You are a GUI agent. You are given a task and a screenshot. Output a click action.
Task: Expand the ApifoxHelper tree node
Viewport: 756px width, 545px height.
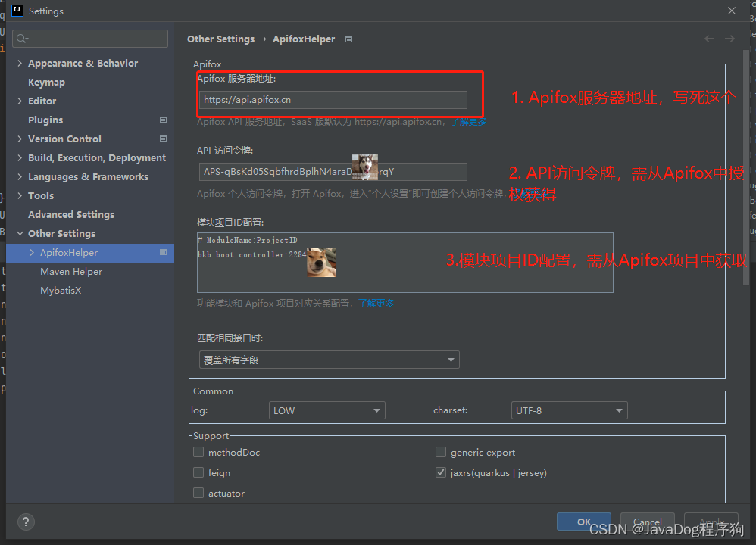32,253
